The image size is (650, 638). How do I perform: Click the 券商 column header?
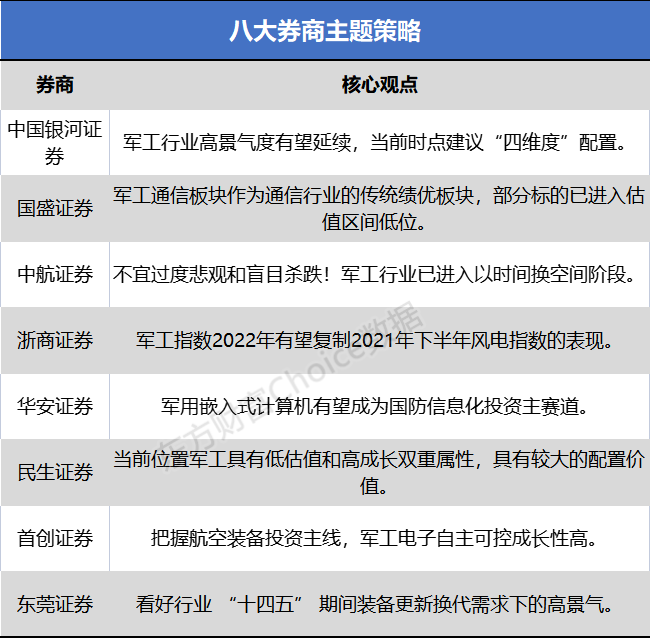click(55, 85)
